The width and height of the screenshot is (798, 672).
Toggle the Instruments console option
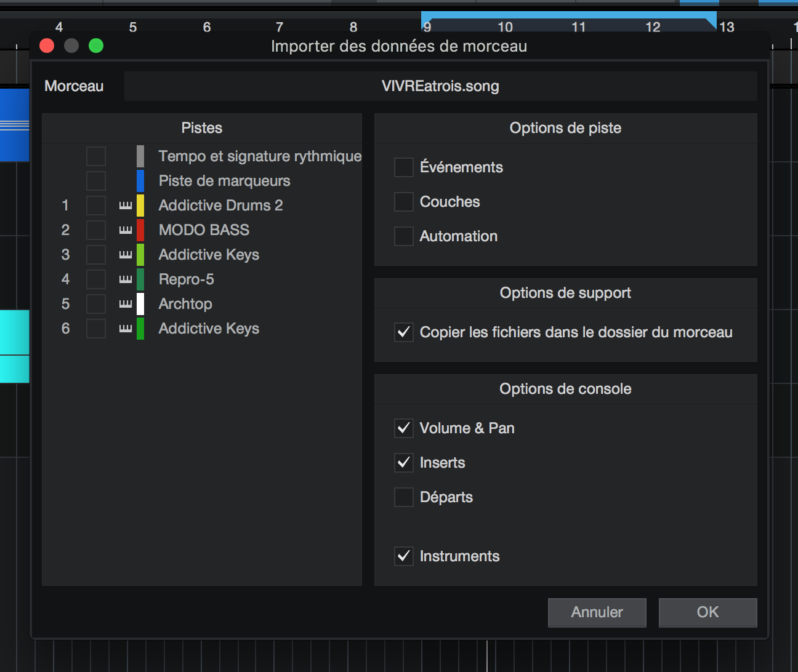click(x=404, y=556)
